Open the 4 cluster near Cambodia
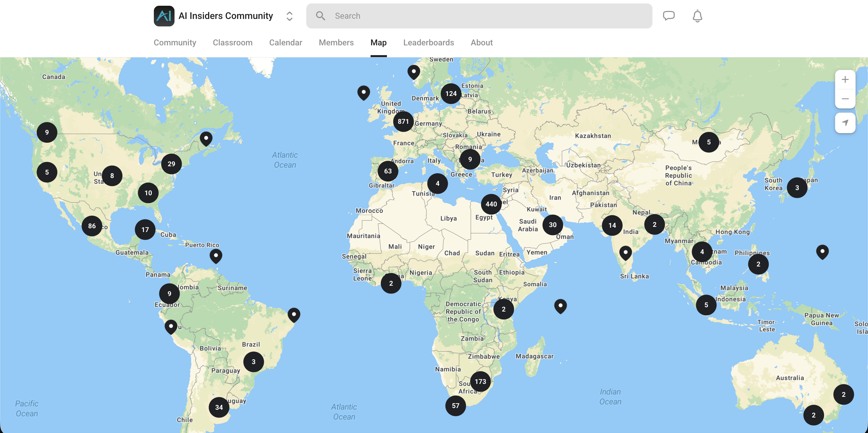The height and width of the screenshot is (433, 868). click(702, 251)
